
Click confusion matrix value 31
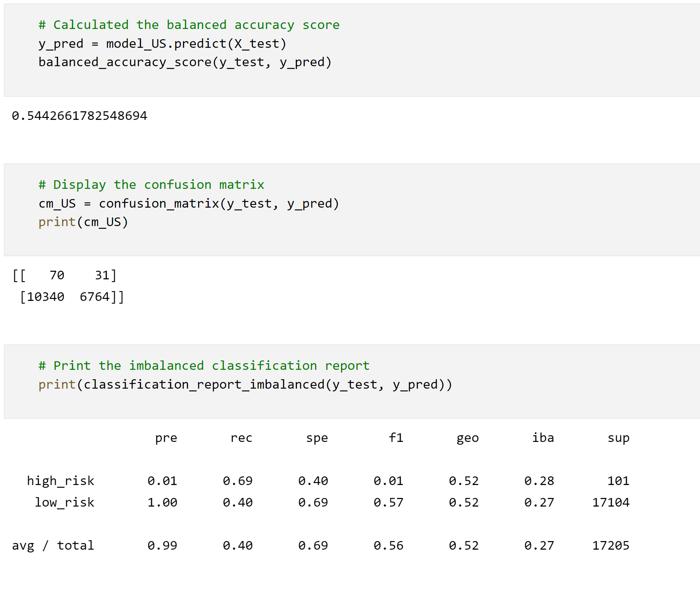tap(102, 275)
